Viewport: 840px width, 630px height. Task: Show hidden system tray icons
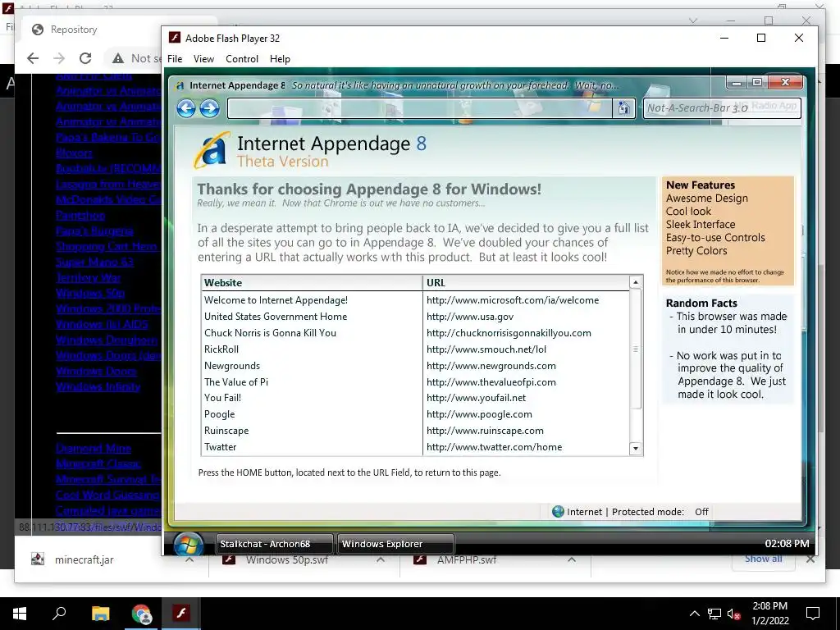[694, 614]
